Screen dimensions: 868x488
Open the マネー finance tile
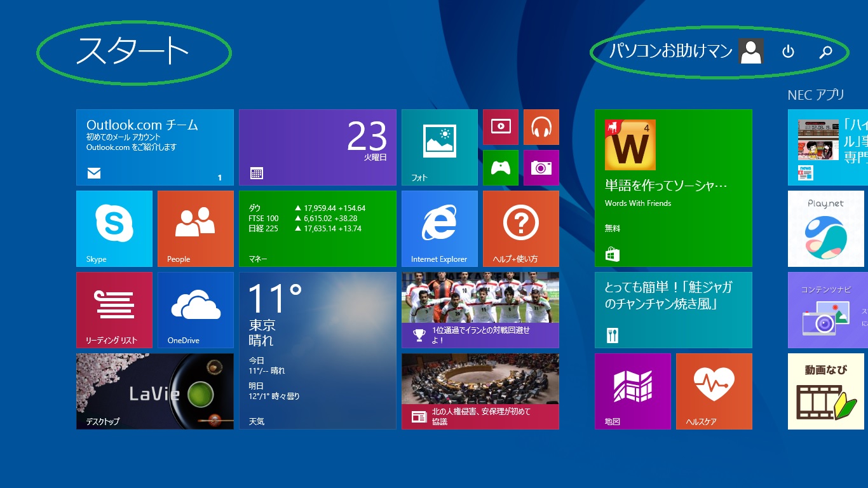tap(318, 229)
